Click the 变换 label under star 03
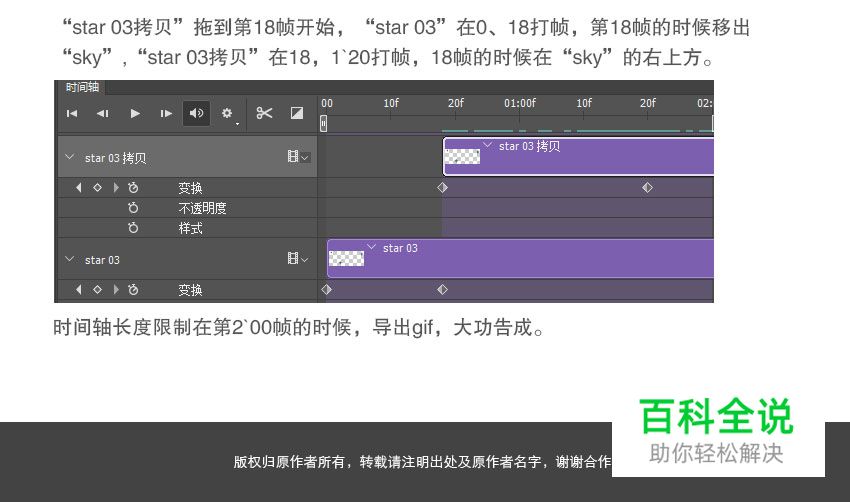850x502 pixels. coord(190,290)
